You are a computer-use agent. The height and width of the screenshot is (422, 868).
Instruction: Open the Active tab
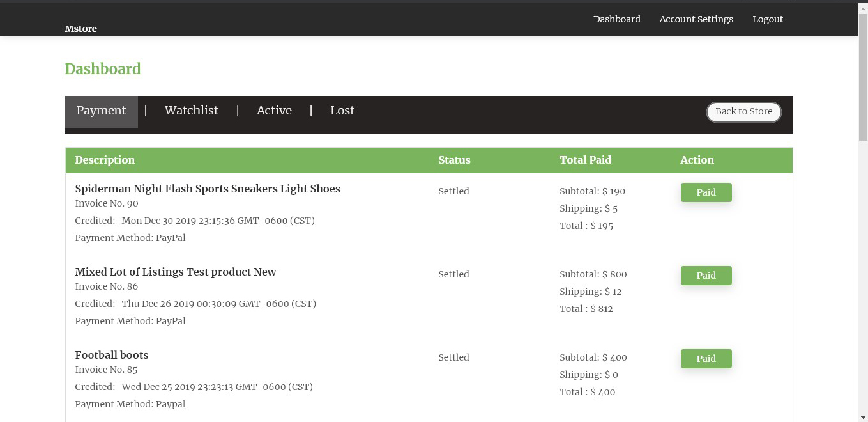click(x=274, y=111)
